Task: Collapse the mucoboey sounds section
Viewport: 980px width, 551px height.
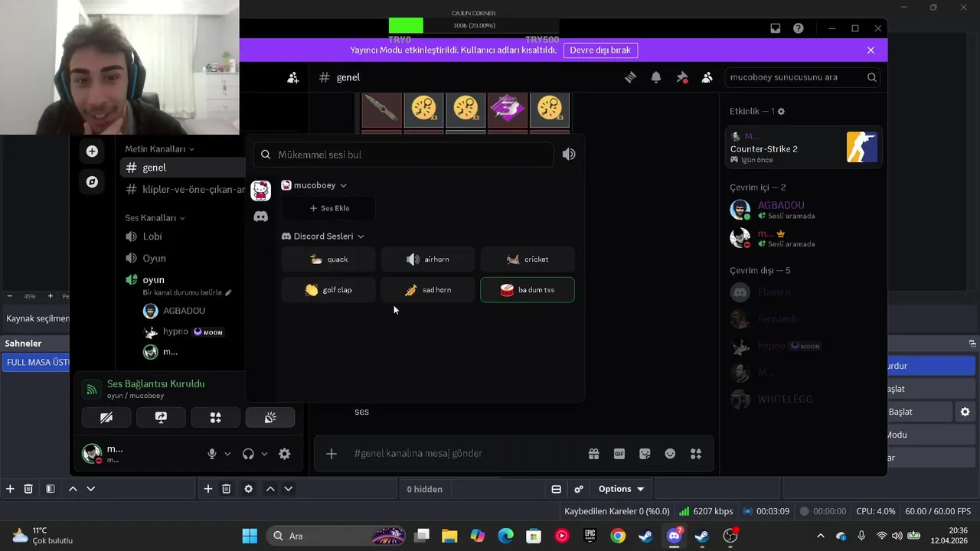Action: [x=314, y=185]
